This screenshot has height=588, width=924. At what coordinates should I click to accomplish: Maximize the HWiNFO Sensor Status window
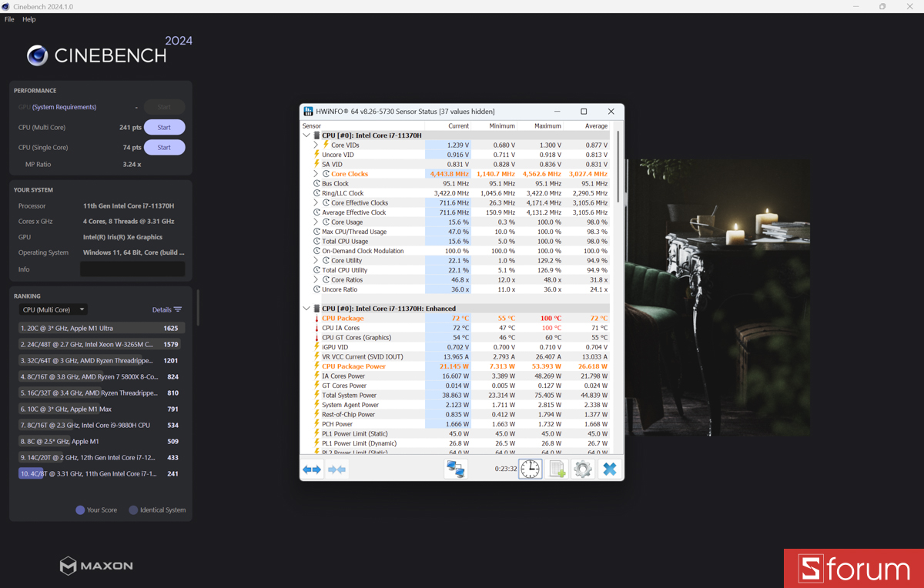click(584, 112)
